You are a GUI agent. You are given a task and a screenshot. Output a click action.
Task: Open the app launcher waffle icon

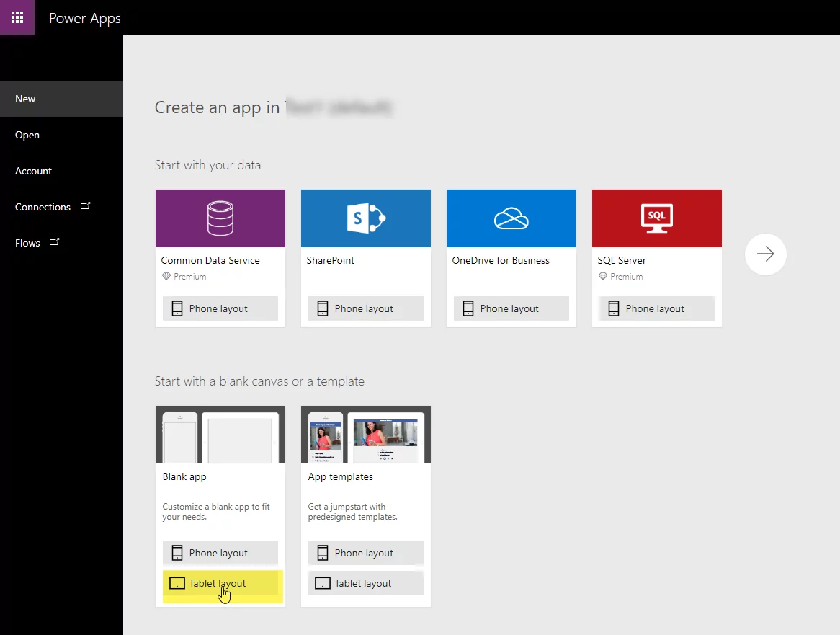pyautogui.click(x=17, y=17)
